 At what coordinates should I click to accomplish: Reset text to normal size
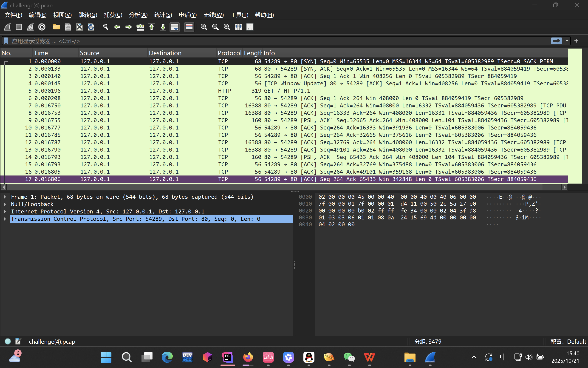point(227,27)
